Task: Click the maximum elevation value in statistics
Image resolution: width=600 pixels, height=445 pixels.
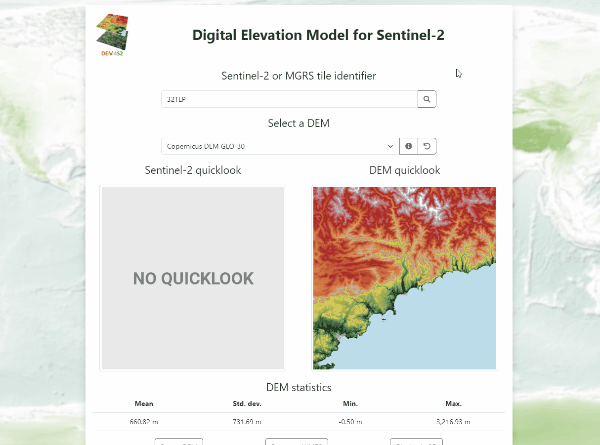Action: [x=453, y=422]
